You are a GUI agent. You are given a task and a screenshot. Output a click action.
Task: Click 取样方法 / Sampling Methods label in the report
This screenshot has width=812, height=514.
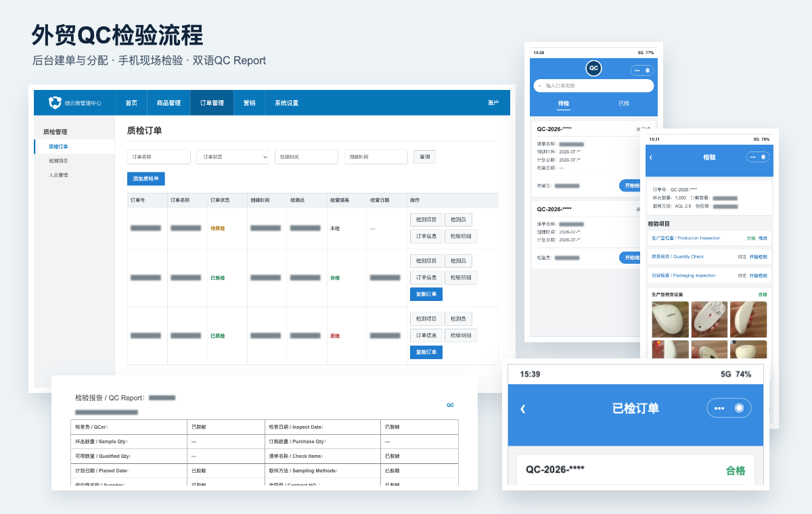click(x=302, y=470)
